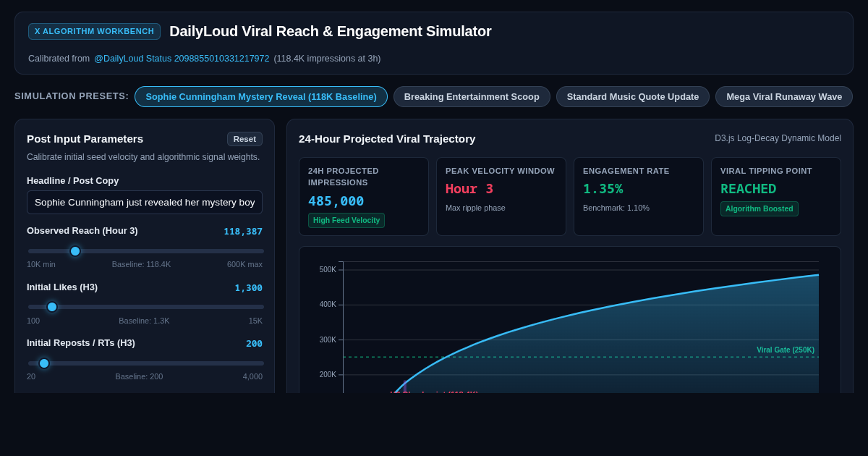
Task: Choose Standard Music Quote Update preset
Action: [633, 96]
